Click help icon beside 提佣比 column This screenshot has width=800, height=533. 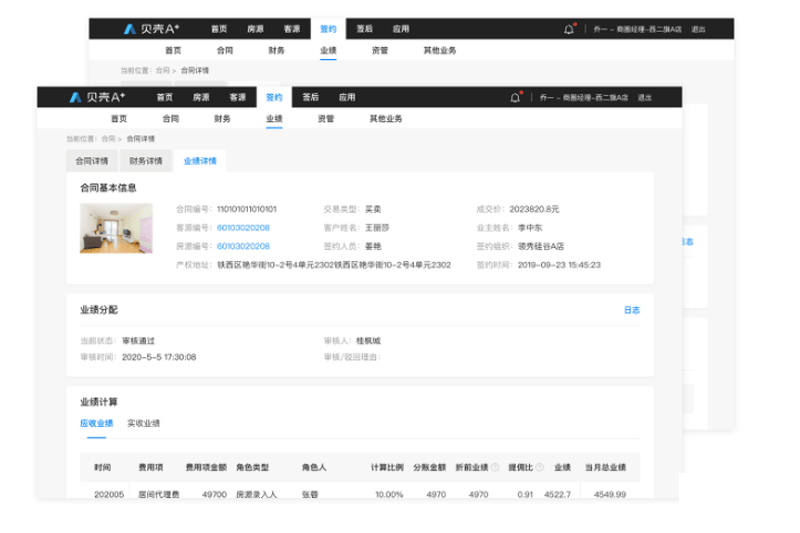click(541, 468)
